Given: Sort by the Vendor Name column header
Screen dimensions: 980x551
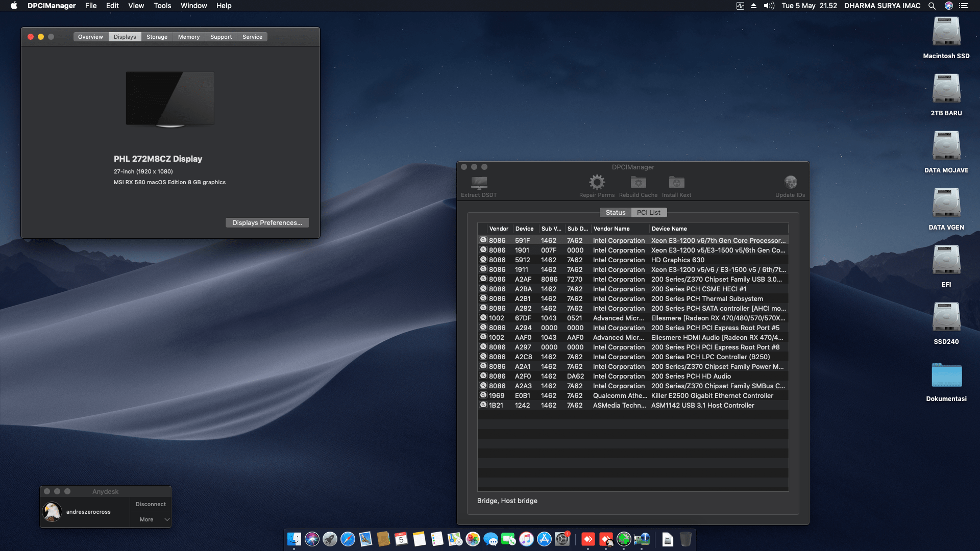Looking at the screenshot, I should tap(620, 229).
